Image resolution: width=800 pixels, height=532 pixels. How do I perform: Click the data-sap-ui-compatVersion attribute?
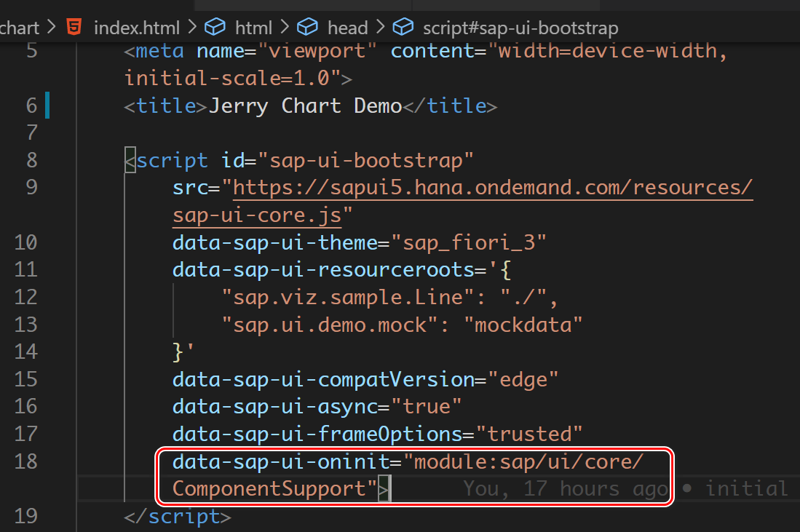tap(323, 380)
